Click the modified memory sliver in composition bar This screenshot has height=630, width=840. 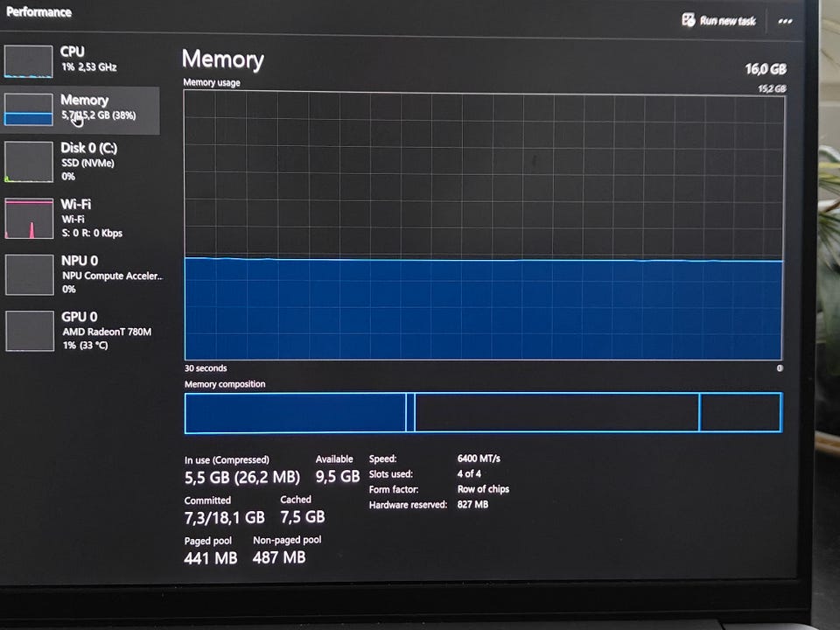[x=411, y=412]
